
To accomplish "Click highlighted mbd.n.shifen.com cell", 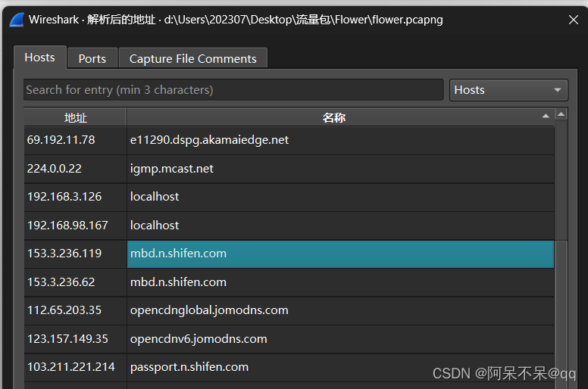I will [x=340, y=254].
